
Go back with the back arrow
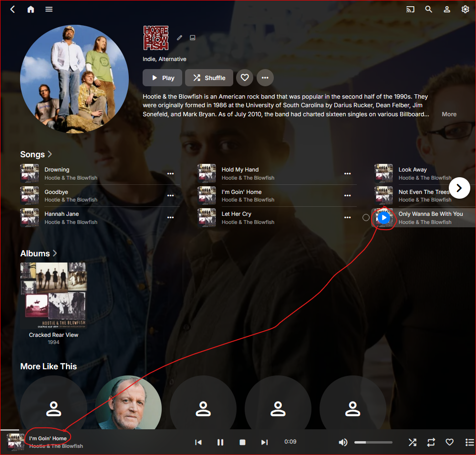(12, 10)
